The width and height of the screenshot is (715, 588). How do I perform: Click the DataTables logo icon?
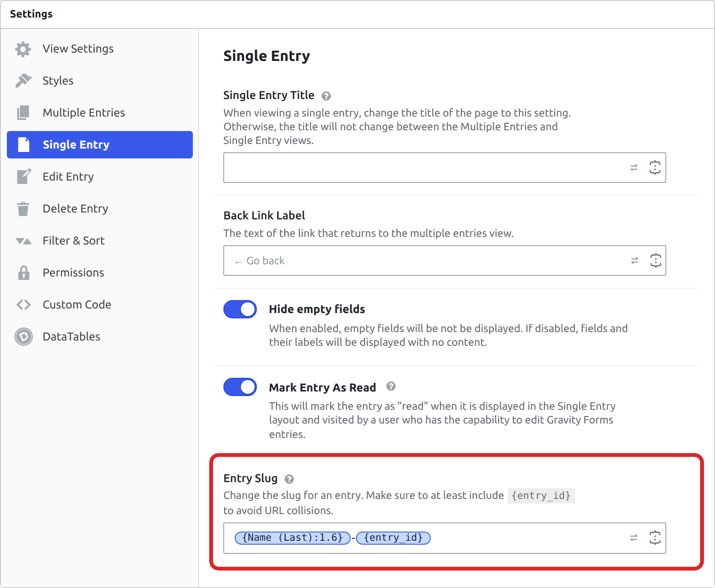(x=24, y=337)
